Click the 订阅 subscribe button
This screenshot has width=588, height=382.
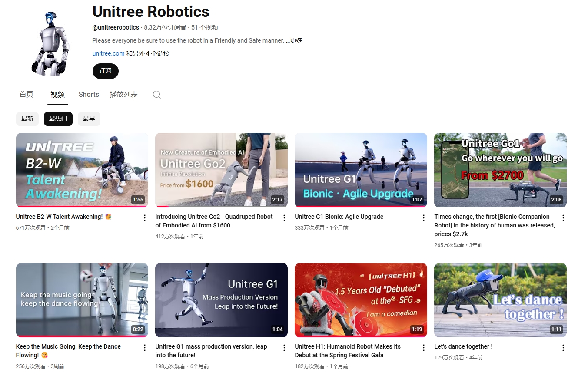(x=105, y=71)
